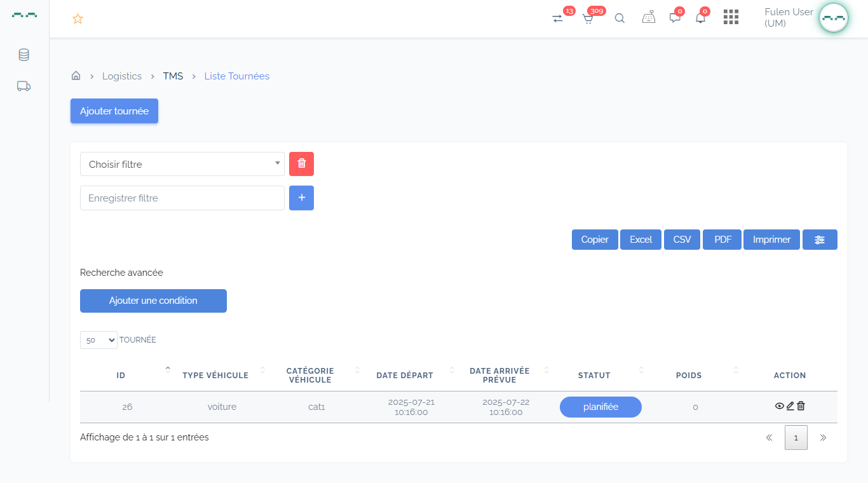Select page 1 in pagination
This screenshot has height=483, width=868.
pyautogui.click(x=796, y=437)
